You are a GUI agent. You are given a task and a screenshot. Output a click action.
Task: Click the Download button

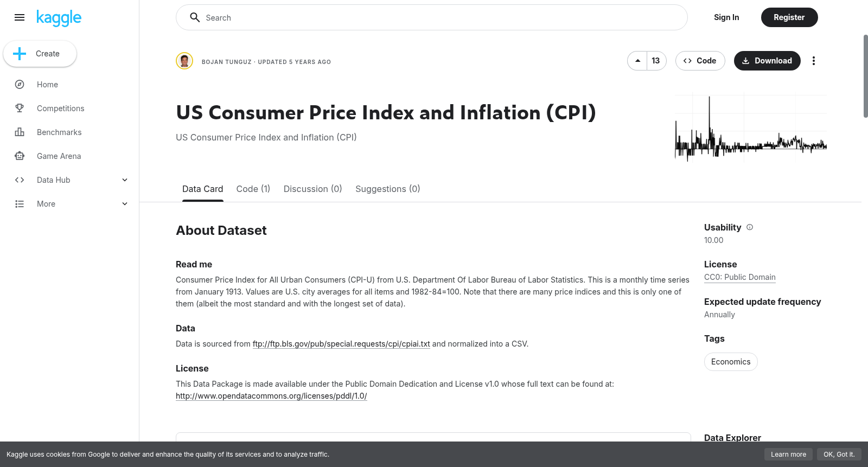pyautogui.click(x=767, y=61)
